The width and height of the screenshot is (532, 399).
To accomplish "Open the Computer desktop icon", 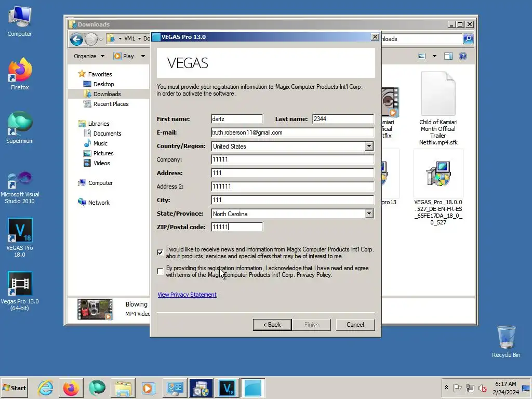I will 20,21.
